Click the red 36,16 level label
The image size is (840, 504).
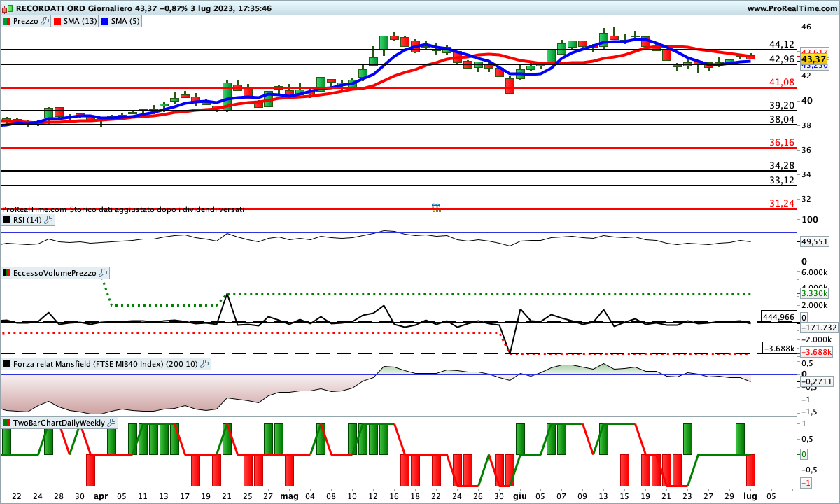[781, 142]
